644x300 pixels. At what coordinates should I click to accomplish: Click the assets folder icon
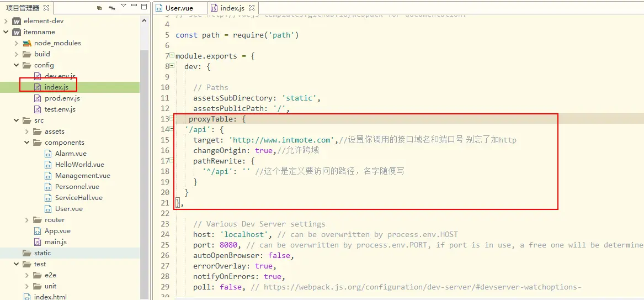(38, 132)
